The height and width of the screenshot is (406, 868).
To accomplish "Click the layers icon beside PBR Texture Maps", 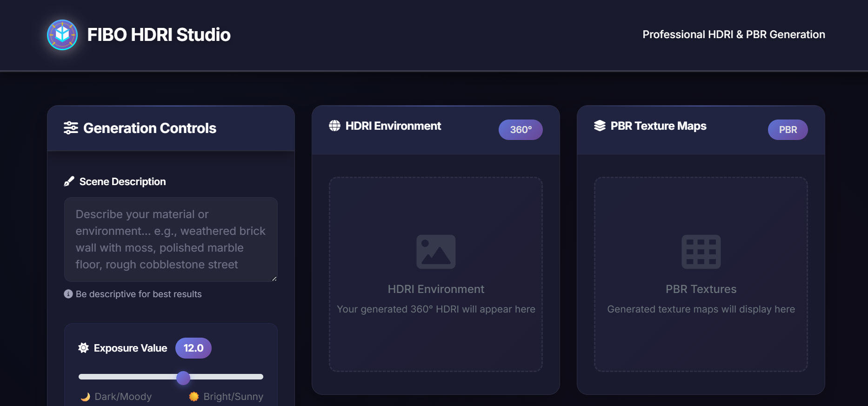I will tap(600, 126).
